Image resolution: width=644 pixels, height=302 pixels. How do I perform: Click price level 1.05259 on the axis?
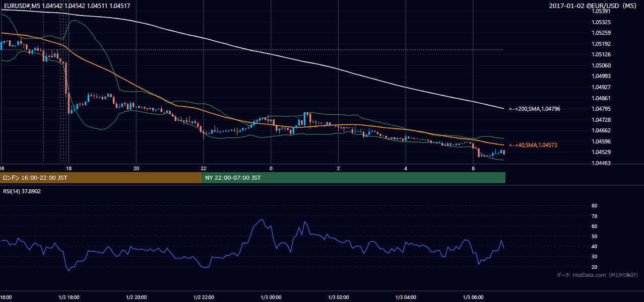tap(601, 33)
